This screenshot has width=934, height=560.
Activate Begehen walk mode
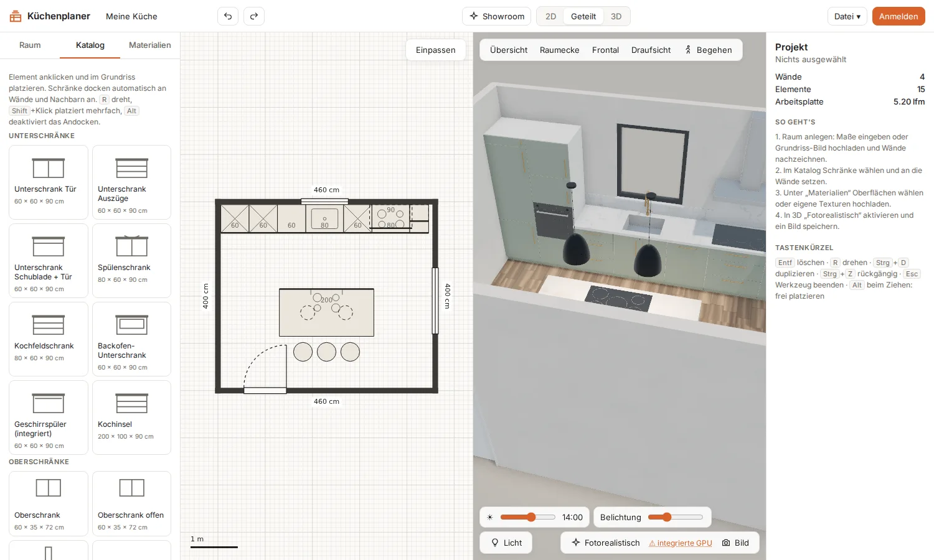[x=708, y=50]
